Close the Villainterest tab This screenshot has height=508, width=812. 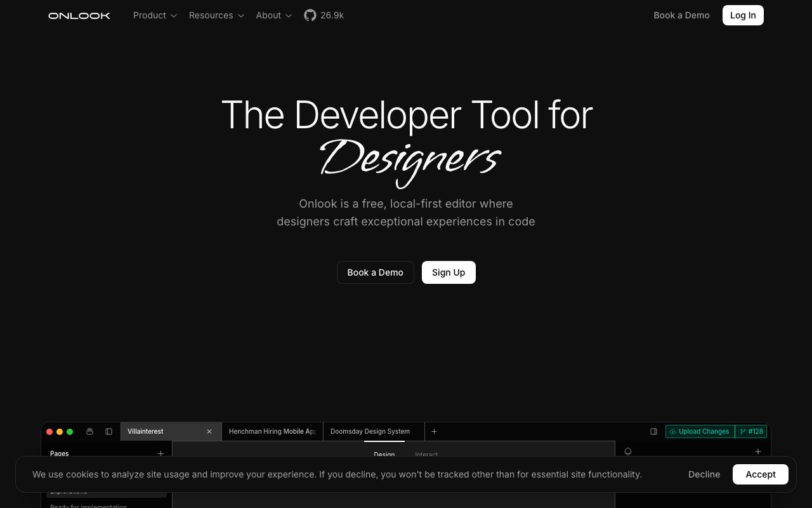pyautogui.click(x=209, y=431)
